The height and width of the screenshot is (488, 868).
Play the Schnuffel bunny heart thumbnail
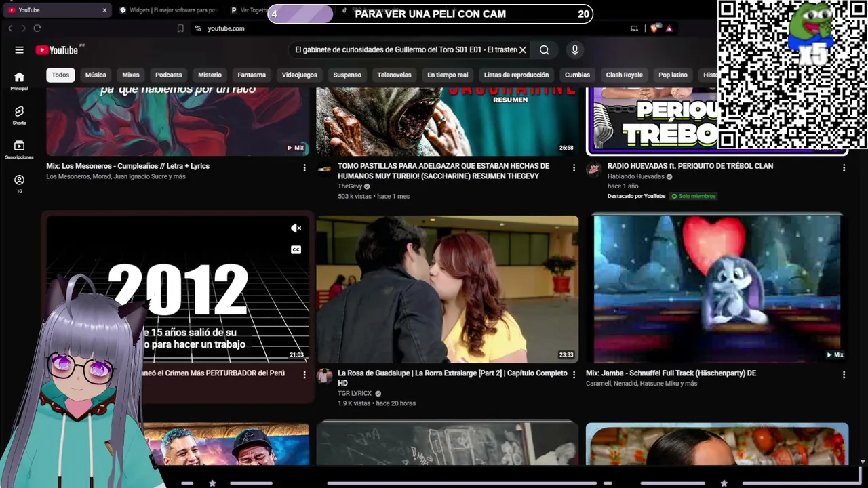tap(717, 289)
